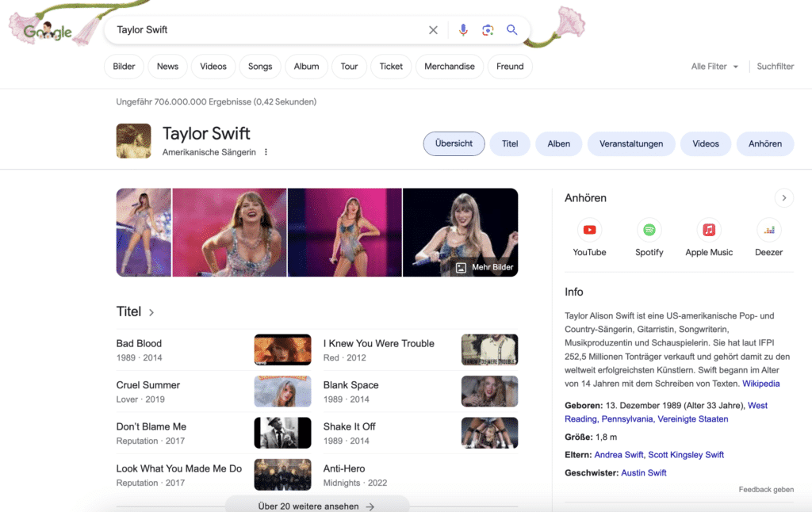812x512 pixels.
Task: Open the first concert photo in lilac bodysuit
Action: [144, 232]
